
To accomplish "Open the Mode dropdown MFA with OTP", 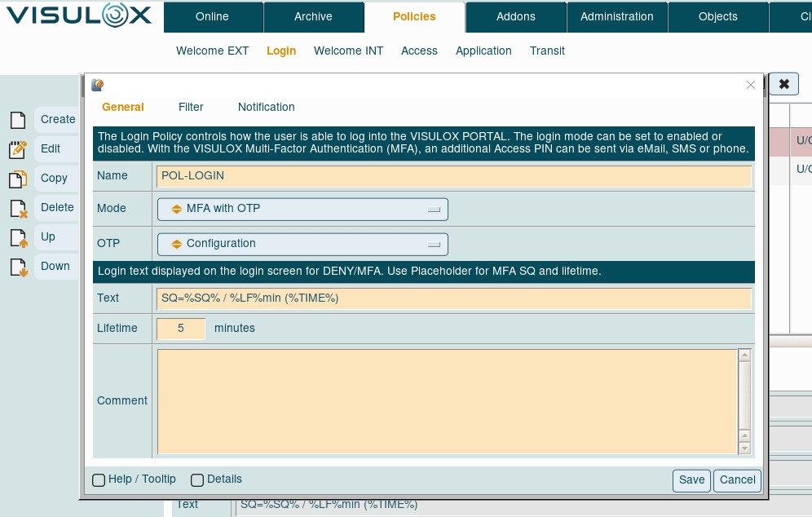I will [302, 209].
